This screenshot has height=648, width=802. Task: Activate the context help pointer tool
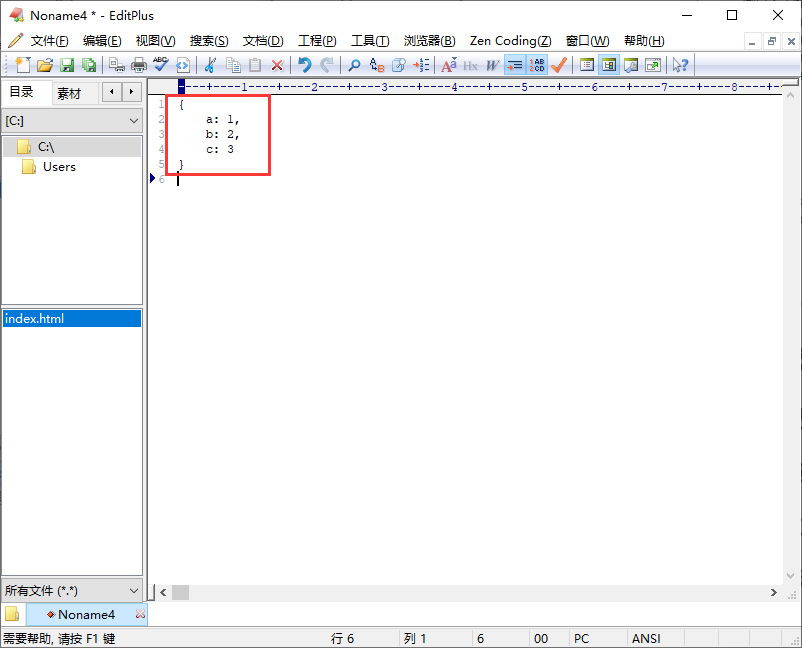(x=680, y=65)
